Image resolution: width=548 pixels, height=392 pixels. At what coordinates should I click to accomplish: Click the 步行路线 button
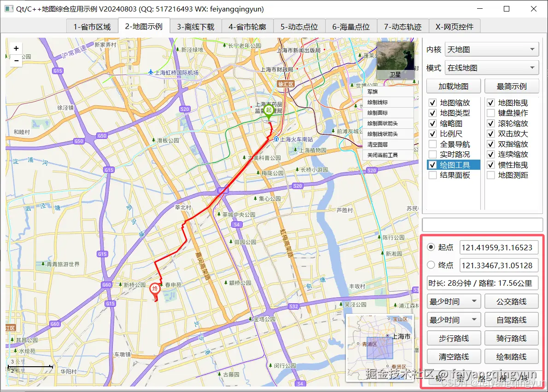454,338
